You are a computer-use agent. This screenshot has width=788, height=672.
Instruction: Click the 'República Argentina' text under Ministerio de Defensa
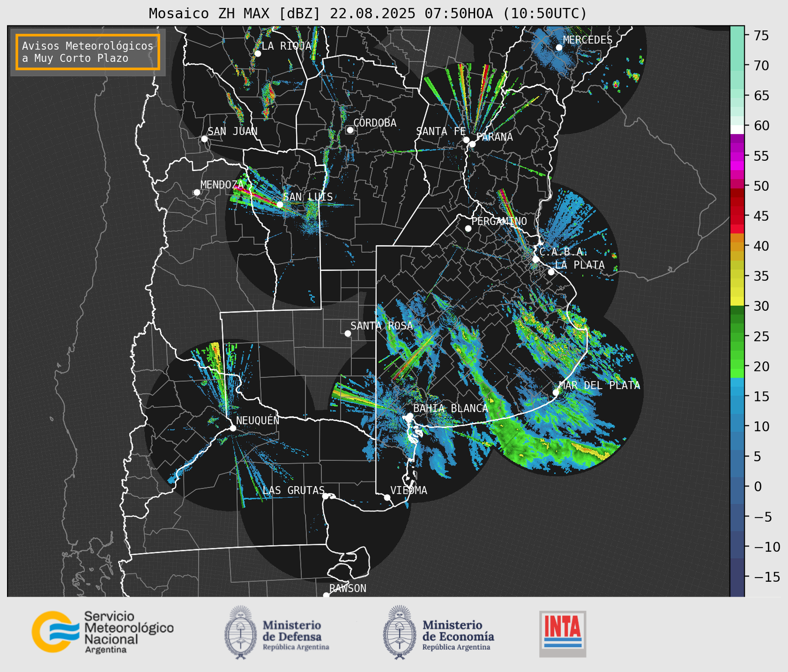[296, 647]
